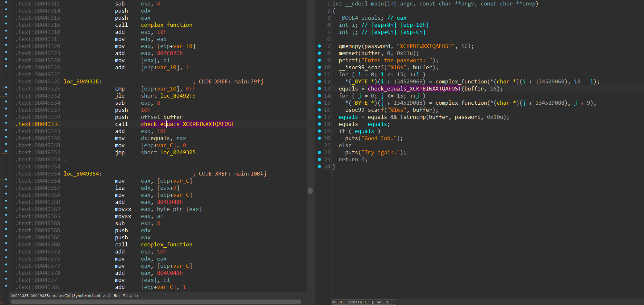
Task: Toggle breakpoint dot on pseudocode line 22
Action: [x=319, y=152]
